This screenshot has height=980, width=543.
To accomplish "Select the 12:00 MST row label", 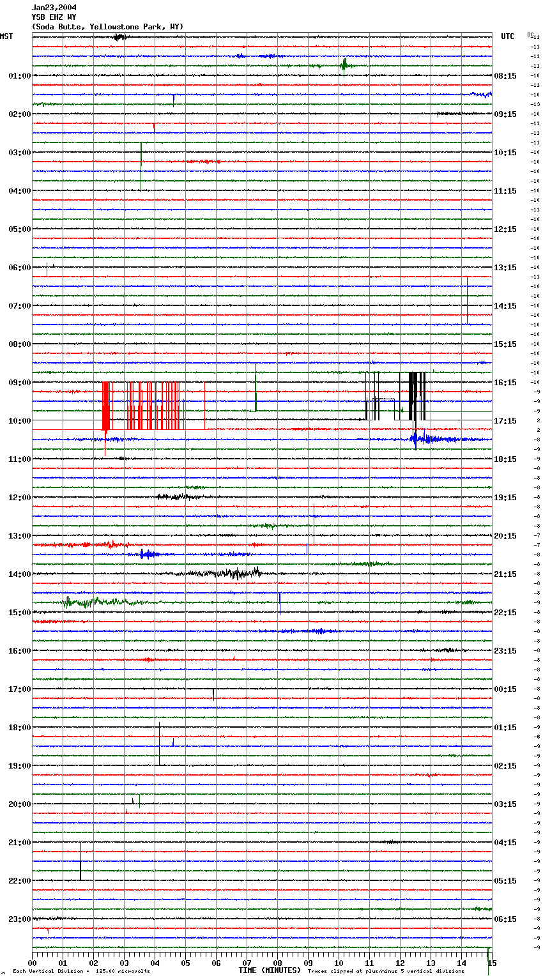I will (x=19, y=498).
